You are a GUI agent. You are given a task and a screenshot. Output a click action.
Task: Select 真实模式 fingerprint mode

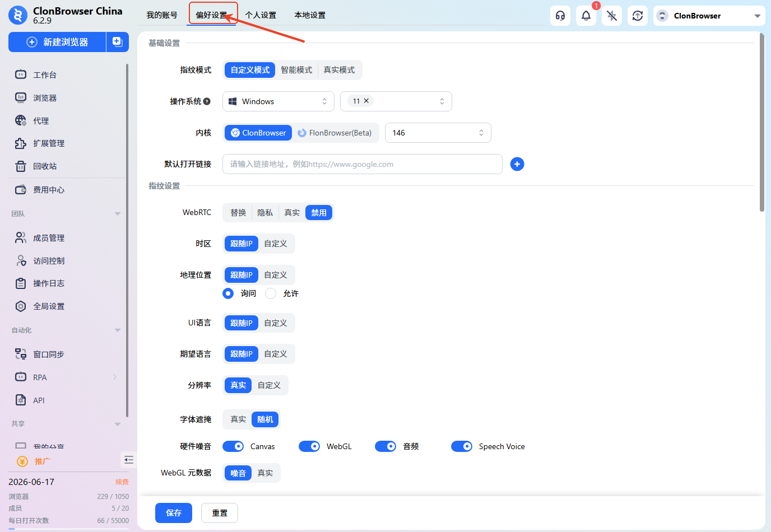tap(339, 70)
